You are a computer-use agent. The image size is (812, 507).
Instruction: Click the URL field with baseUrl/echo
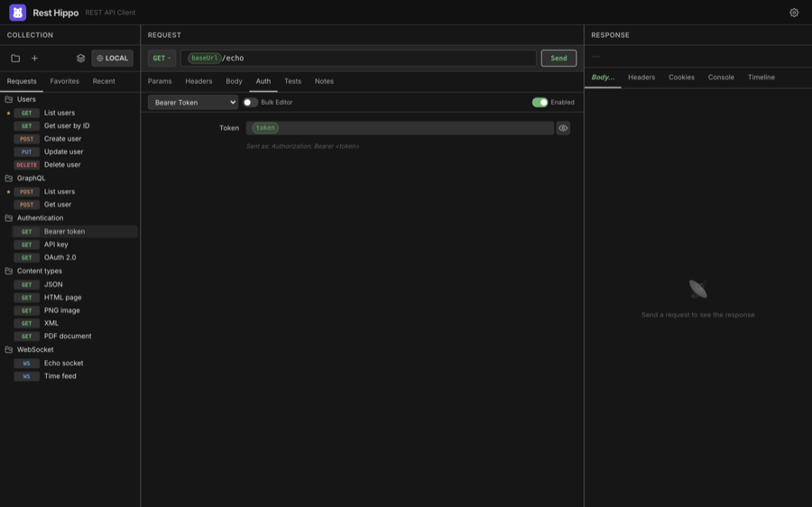pyautogui.click(x=358, y=58)
